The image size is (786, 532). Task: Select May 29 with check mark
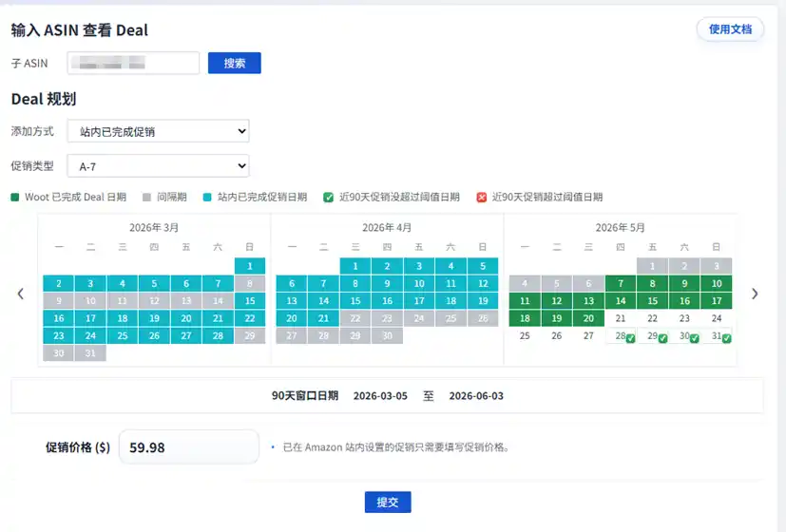pos(653,336)
